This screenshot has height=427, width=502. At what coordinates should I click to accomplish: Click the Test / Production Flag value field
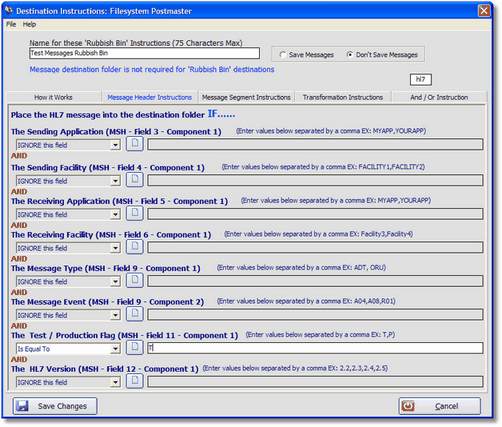(x=315, y=348)
